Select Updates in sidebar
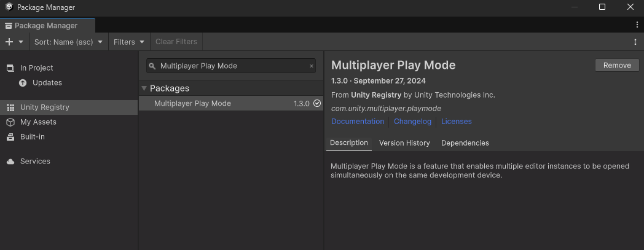This screenshot has height=250, width=644. 69,82
